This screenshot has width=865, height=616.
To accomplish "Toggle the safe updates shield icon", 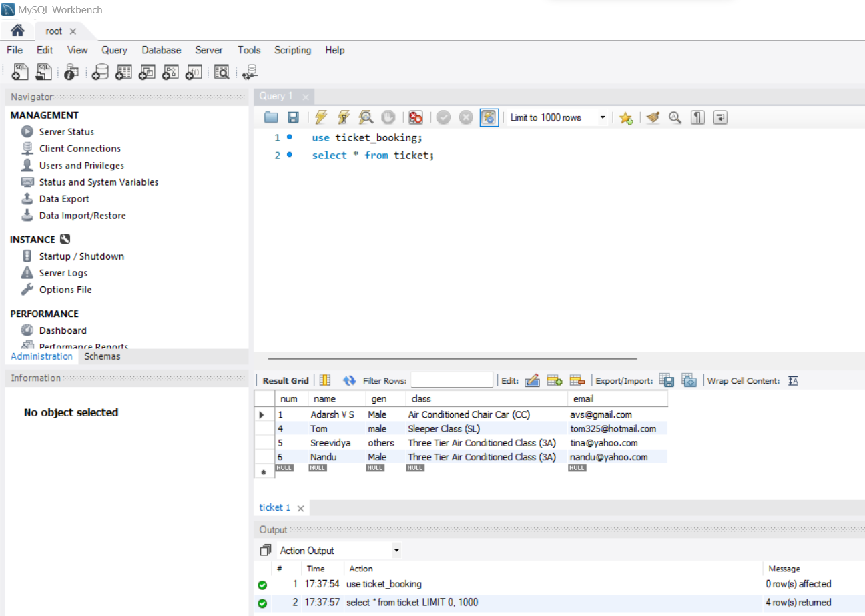I will click(x=489, y=117).
